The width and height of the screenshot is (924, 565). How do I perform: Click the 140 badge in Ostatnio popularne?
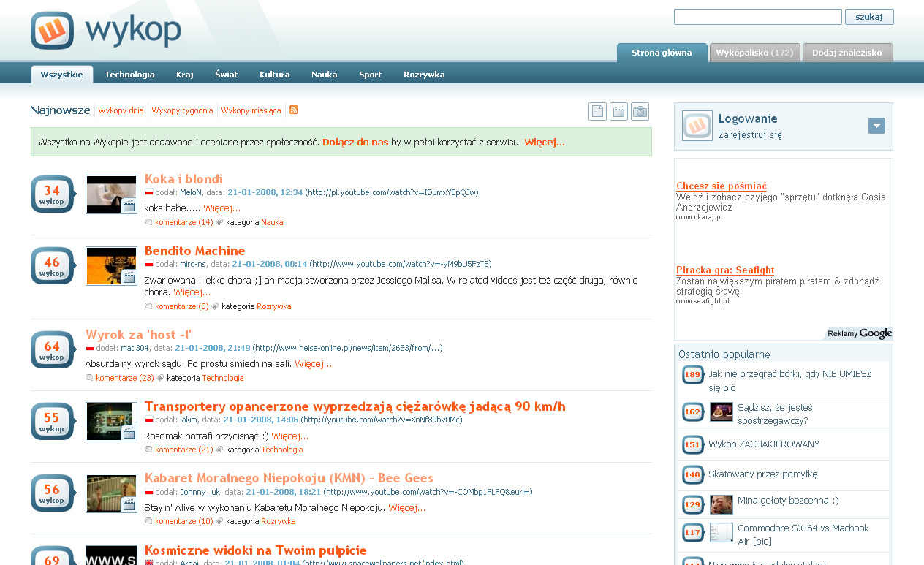pos(692,475)
